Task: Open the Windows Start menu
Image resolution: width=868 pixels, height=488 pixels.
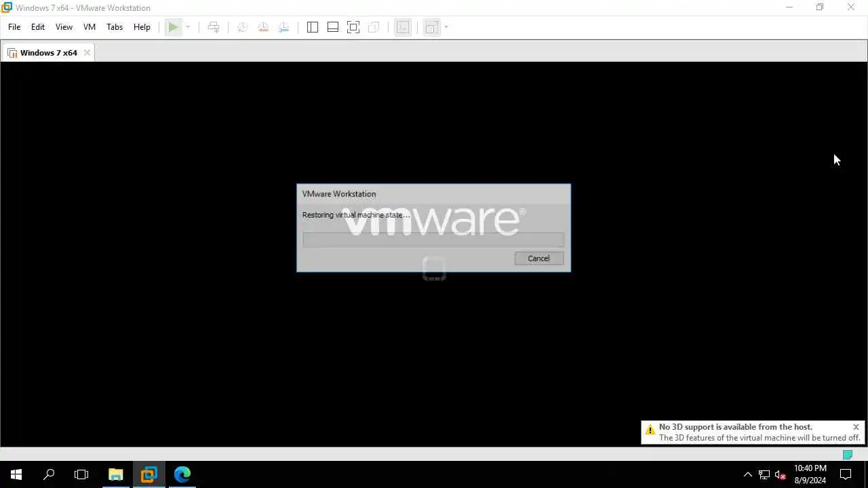Action: 16,474
